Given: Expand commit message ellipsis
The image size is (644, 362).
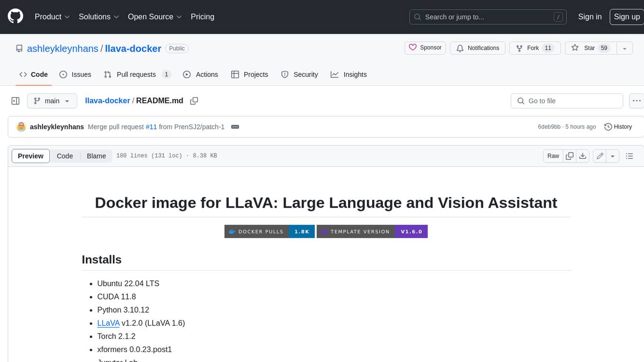Looking at the screenshot, I should coord(235,127).
